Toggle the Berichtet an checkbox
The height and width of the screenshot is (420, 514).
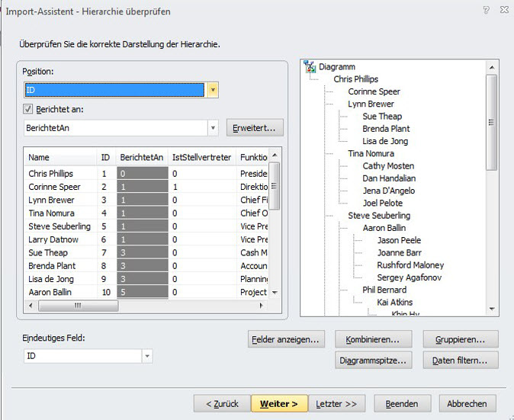(28, 109)
